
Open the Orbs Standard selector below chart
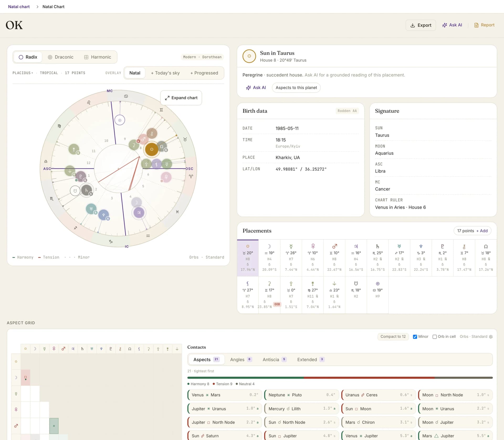207,257
